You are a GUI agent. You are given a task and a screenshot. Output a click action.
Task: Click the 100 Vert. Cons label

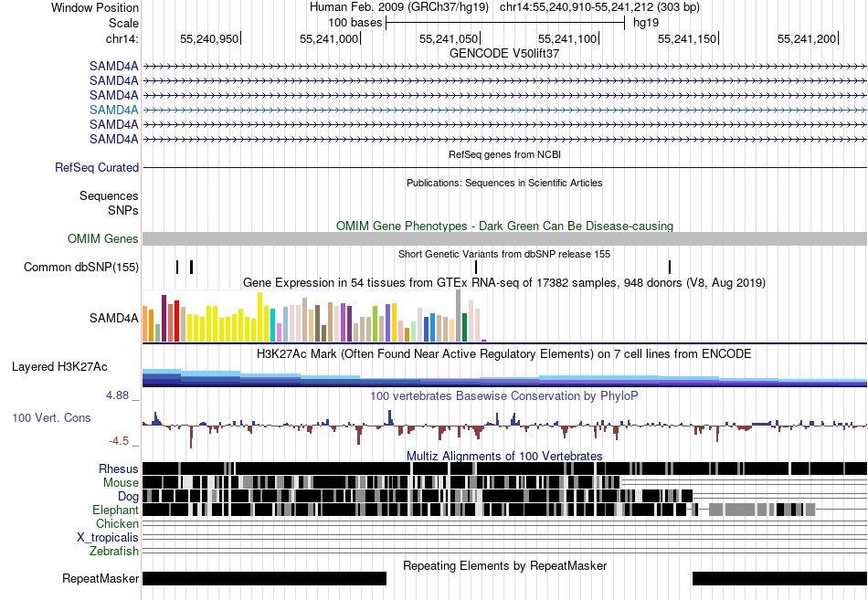coord(51,418)
